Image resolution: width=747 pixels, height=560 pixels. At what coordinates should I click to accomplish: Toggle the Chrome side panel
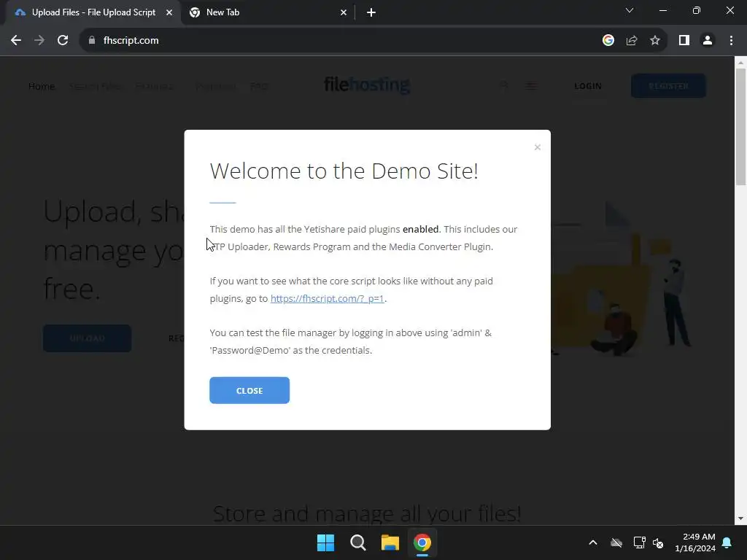point(684,41)
